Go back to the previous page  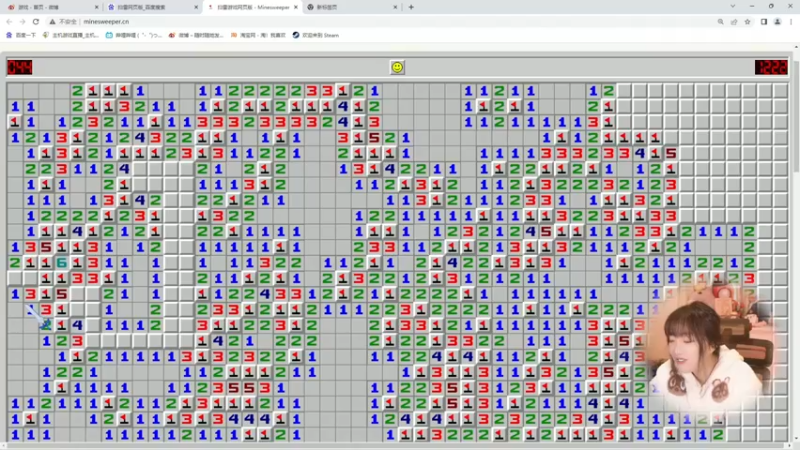(9, 22)
